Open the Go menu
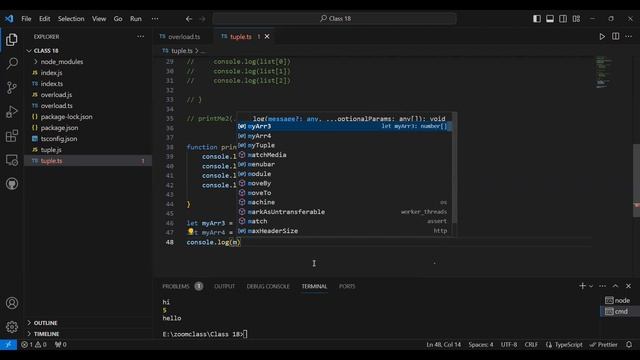 [x=118, y=19]
